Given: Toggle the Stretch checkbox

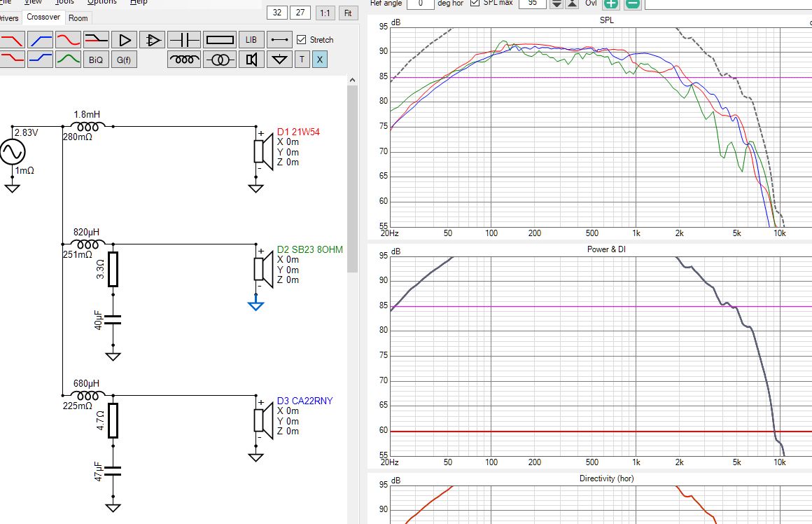Looking at the screenshot, I should coord(302,39).
